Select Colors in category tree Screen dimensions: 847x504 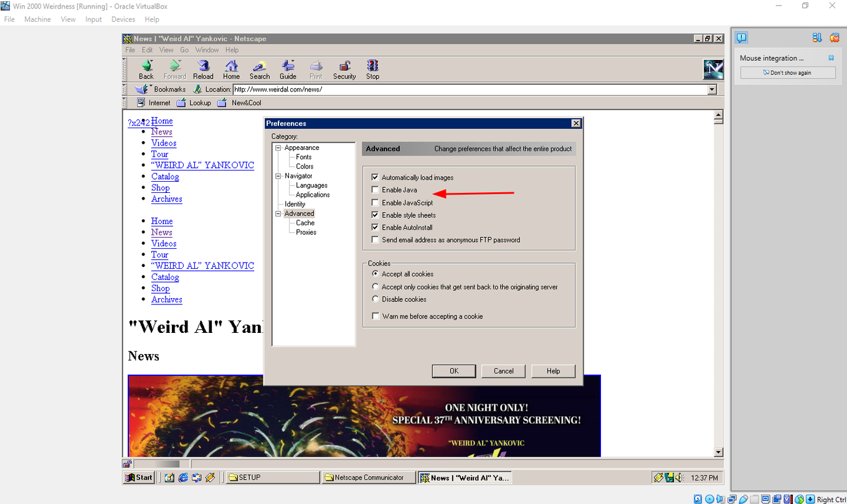[x=305, y=166]
